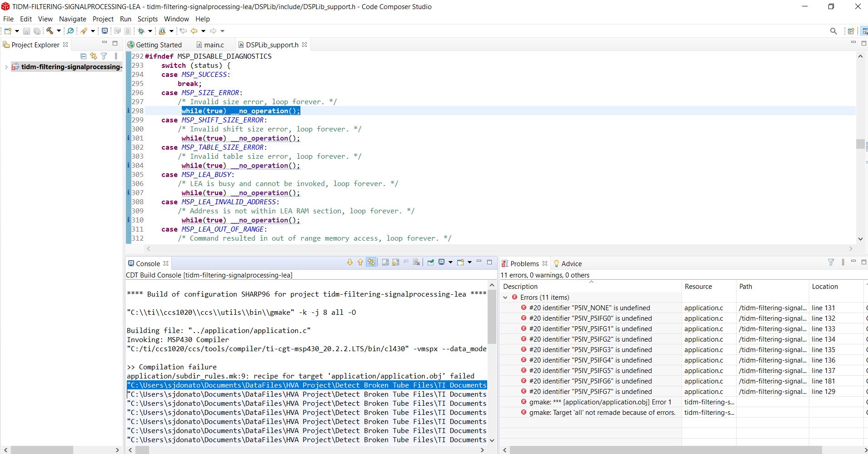This screenshot has width=868, height=454.
Task: Click the Description column header in Problems
Action: tap(520, 287)
